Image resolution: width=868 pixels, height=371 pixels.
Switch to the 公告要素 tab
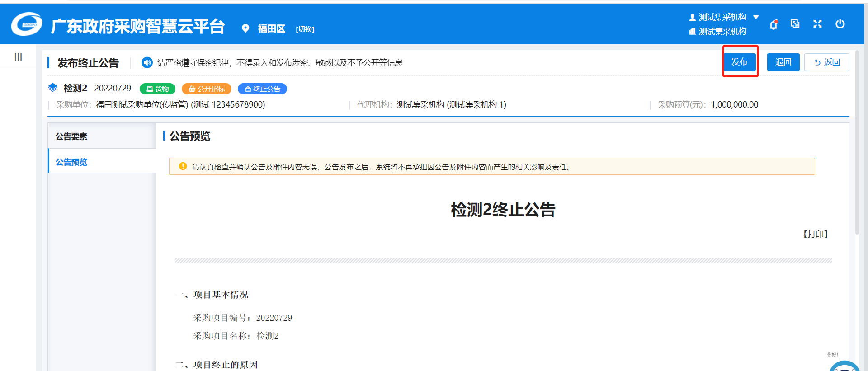click(71, 136)
